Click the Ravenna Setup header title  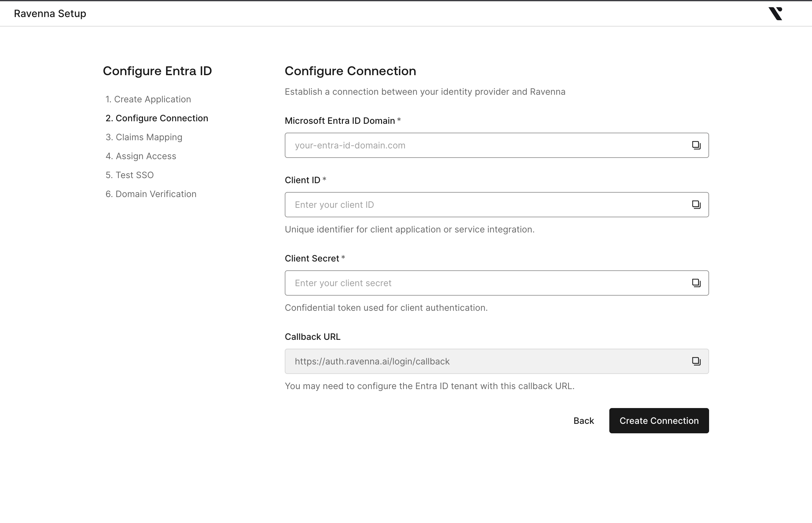[50, 14]
